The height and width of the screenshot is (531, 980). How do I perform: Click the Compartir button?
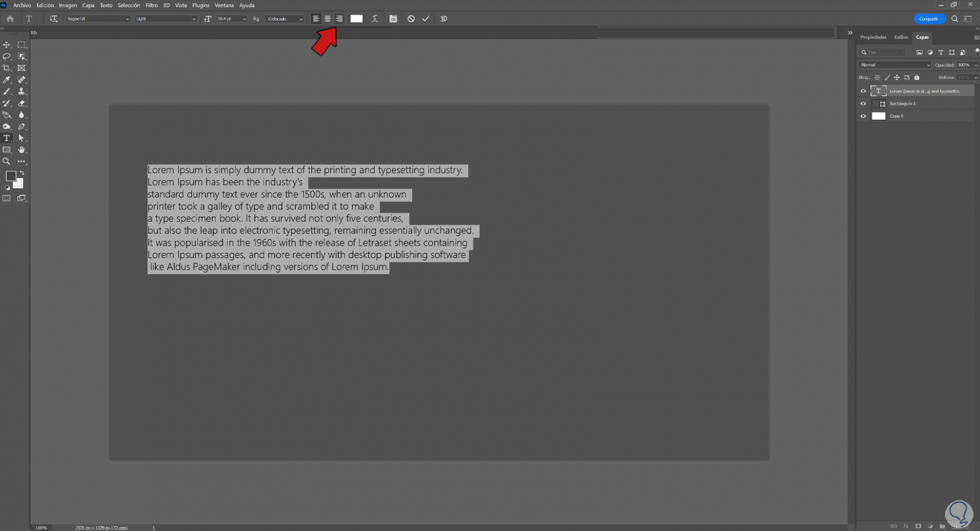click(x=929, y=19)
